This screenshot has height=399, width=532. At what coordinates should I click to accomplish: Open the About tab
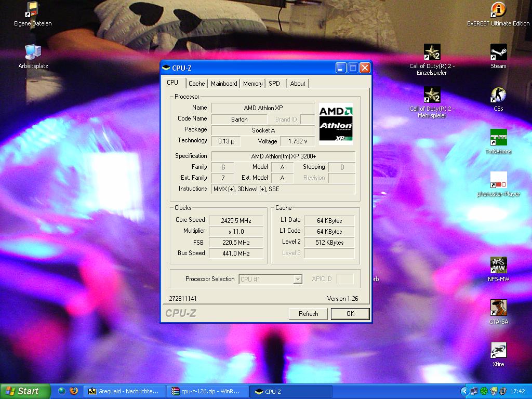298,84
